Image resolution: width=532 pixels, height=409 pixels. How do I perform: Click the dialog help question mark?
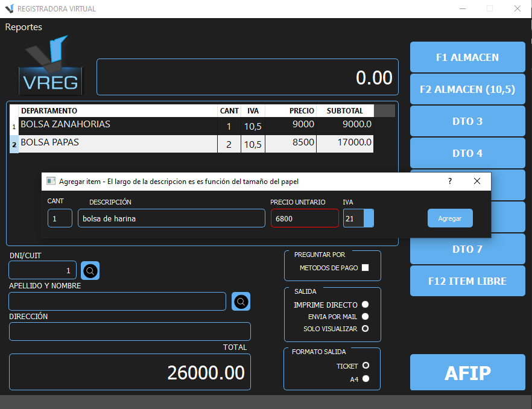point(450,181)
